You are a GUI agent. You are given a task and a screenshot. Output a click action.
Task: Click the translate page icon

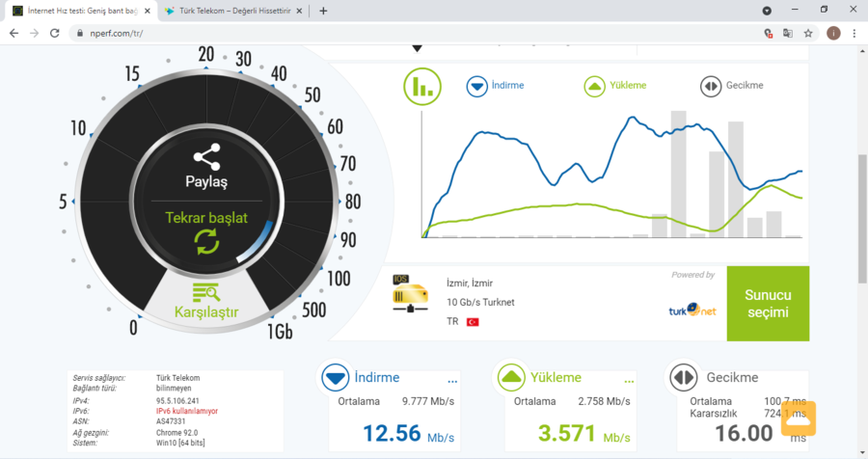(788, 33)
